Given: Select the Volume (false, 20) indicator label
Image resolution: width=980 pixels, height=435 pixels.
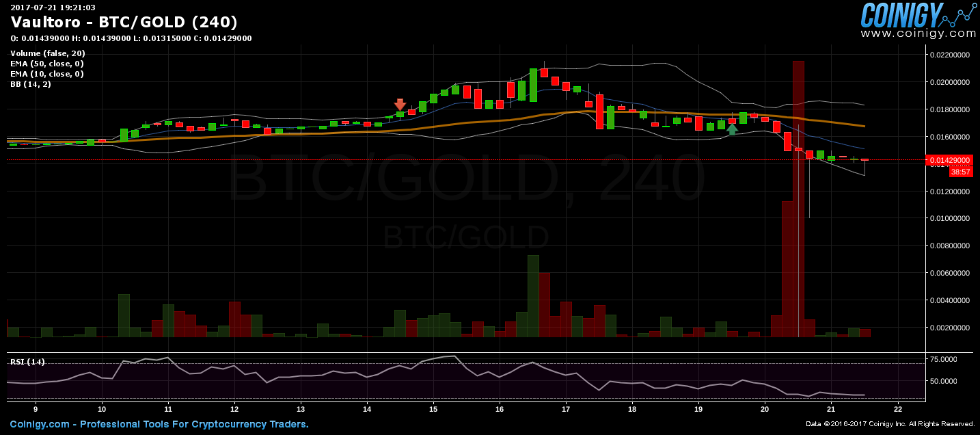Looking at the screenshot, I should click(x=47, y=53).
